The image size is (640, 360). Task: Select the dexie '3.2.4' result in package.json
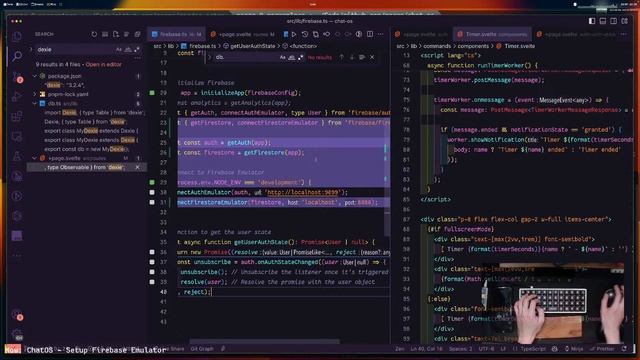(64, 85)
